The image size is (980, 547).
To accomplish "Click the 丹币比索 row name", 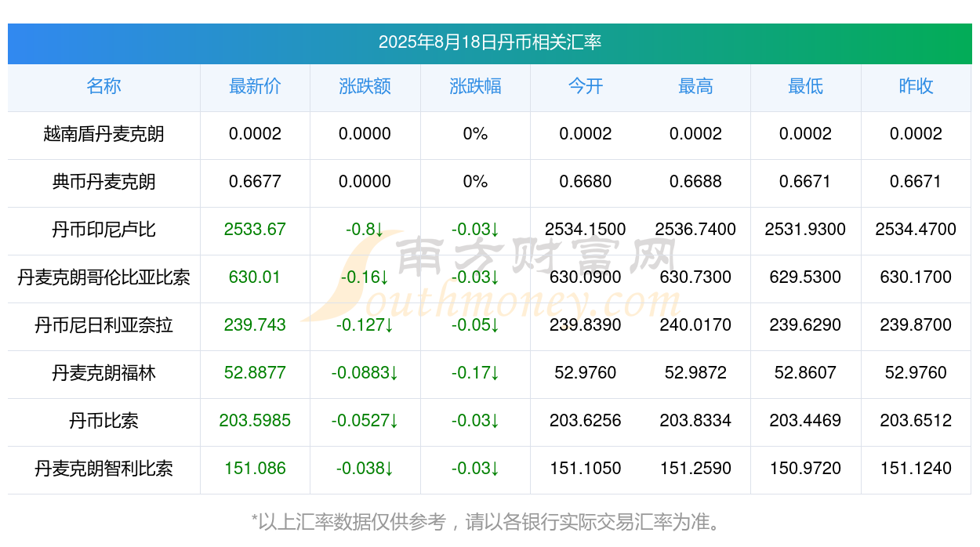I will point(103,421).
